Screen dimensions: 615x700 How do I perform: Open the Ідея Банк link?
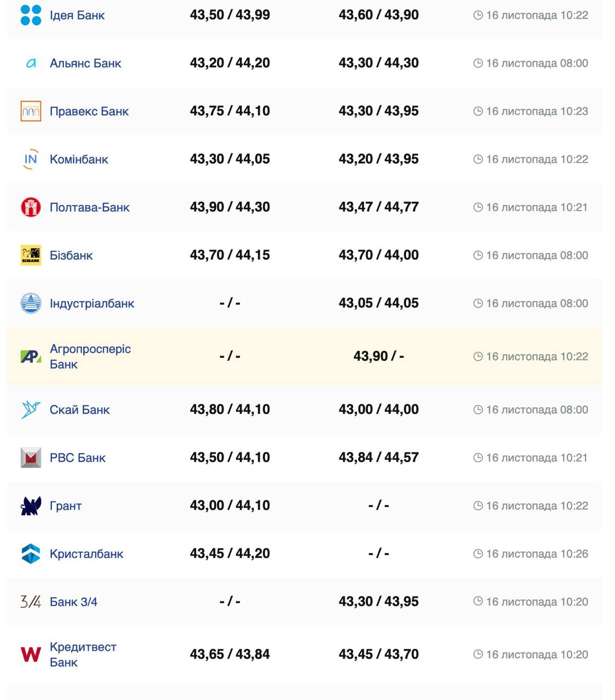click(77, 15)
